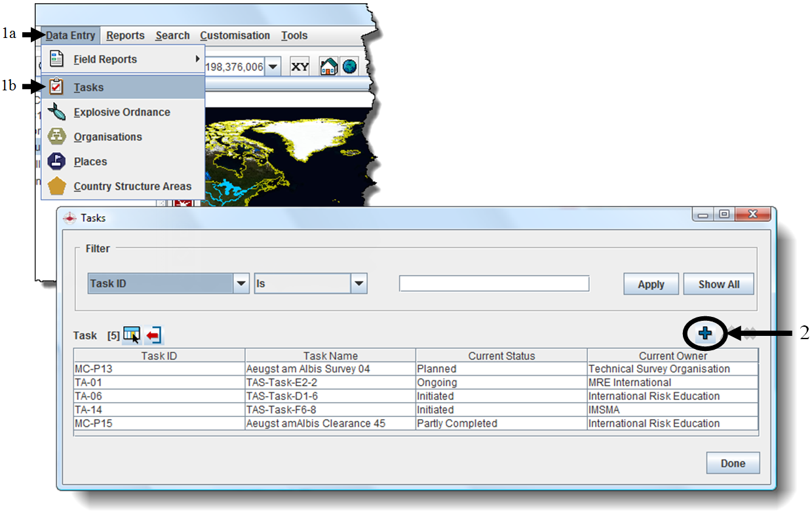The width and height of the screenshot is (812, 512).
Task: Select Organisations menu entry
Action: pos(107,137)
